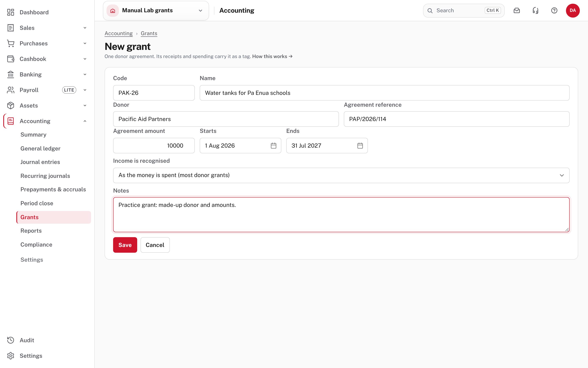Open the Ends date calendar picker

360,146
